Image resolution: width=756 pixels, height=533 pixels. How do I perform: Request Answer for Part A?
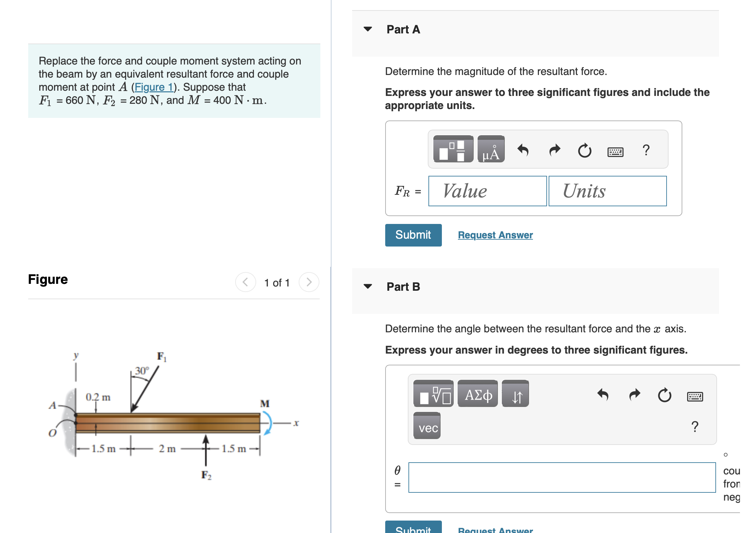(495, 235)
